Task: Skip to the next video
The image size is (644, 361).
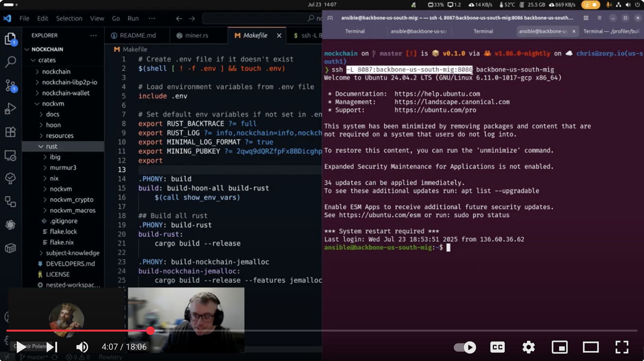Action: [x=52, y=347]
